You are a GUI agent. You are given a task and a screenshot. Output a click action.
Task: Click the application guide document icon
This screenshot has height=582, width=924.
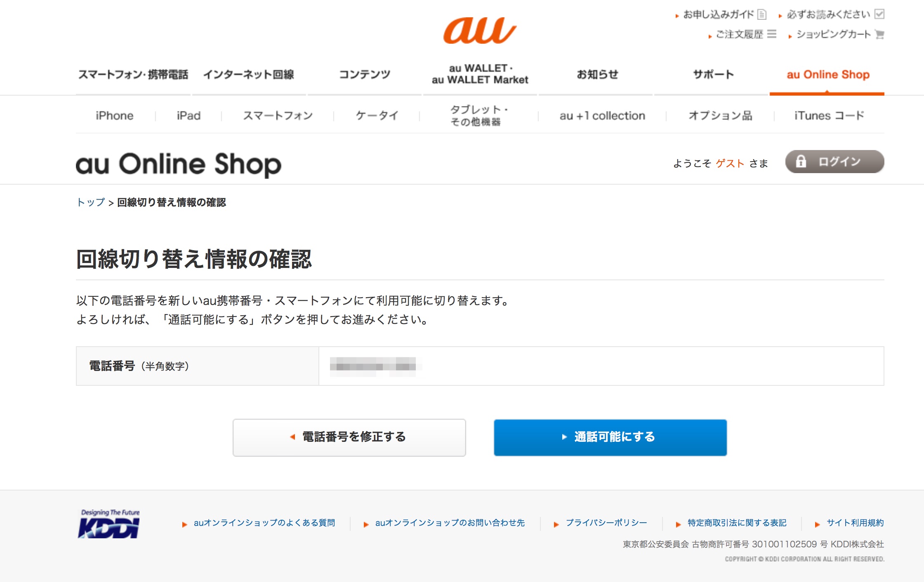[761, 14]
